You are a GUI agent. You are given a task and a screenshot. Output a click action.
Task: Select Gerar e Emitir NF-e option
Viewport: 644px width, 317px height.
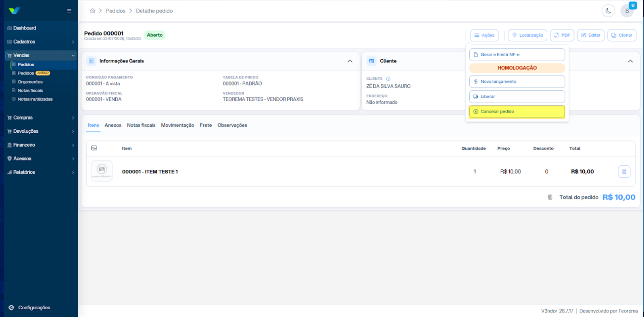click(517, 55)
